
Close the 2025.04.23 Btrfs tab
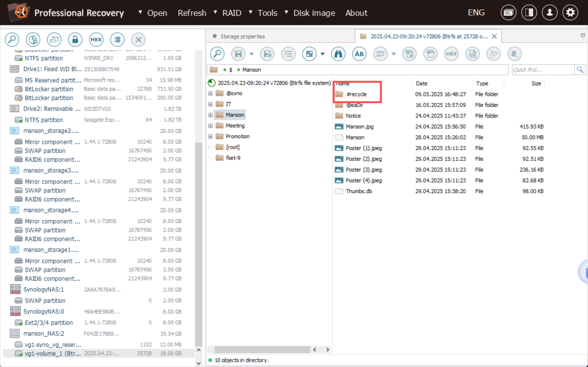pos(495,36)
